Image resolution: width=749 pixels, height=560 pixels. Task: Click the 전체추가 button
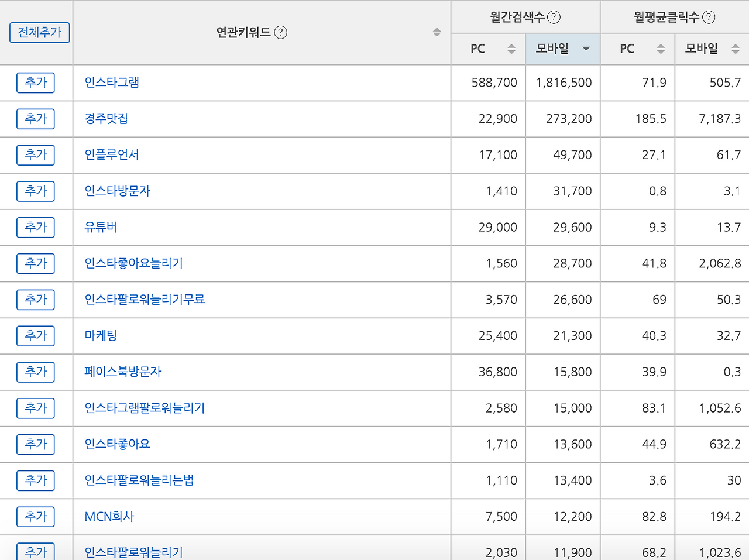point(39,33)
